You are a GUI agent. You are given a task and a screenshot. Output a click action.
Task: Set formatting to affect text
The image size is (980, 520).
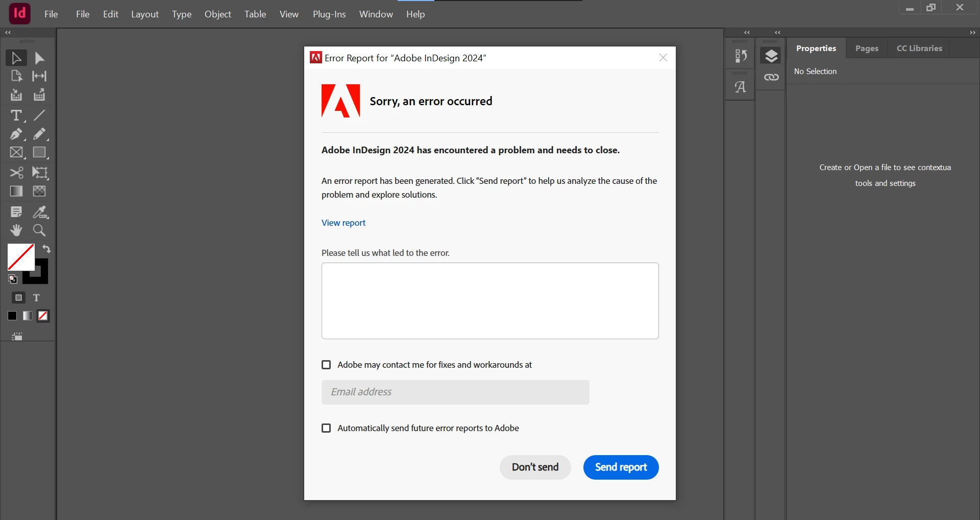(x=36, y=298)
